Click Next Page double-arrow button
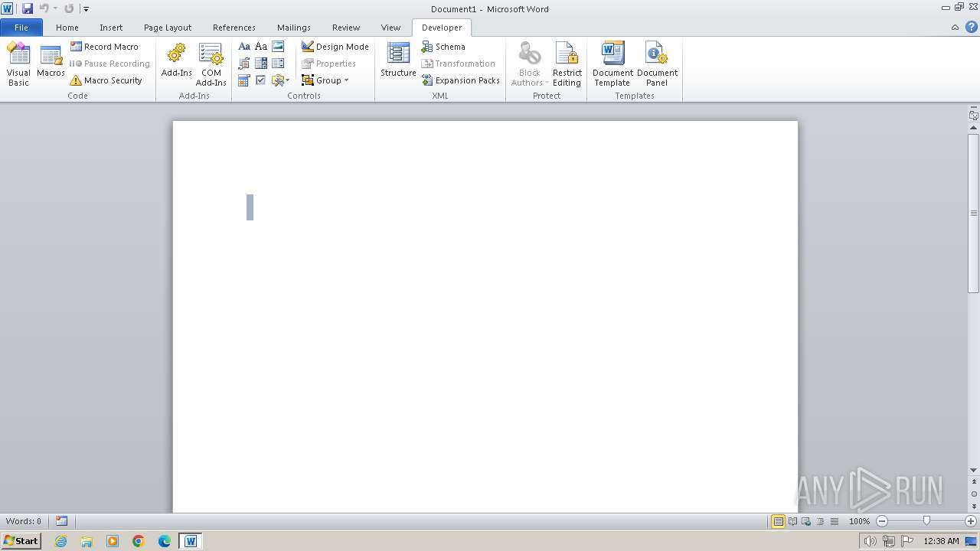The image size is (980, 551). click(x=973, y=506)
